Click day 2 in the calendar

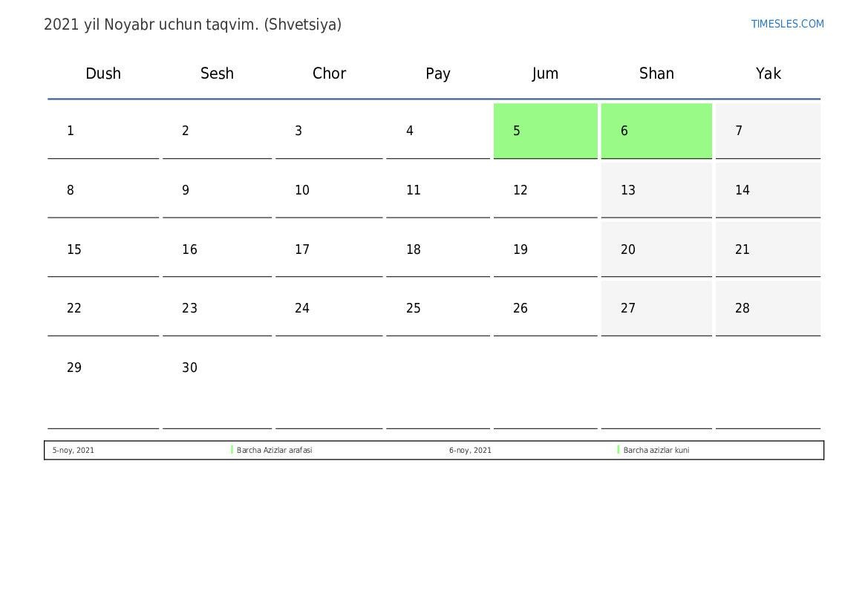pyautogui.click(x=217, y=131)
